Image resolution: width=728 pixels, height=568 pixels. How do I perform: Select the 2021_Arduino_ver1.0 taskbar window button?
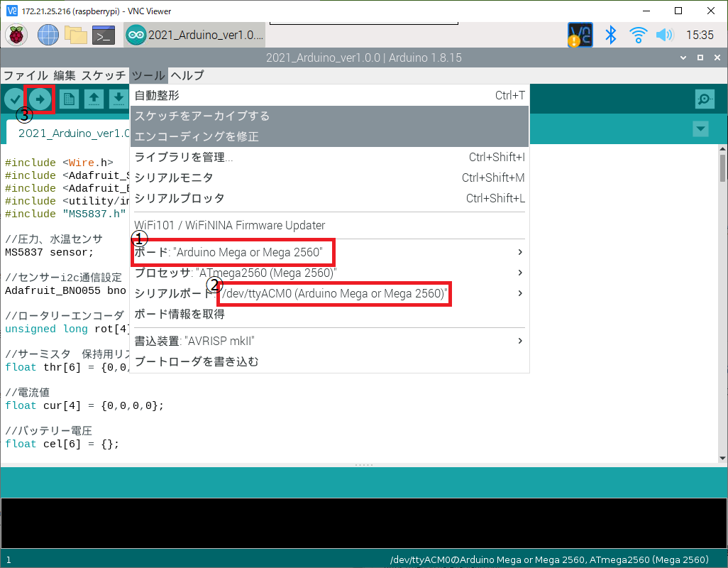[x=194, y=35]
